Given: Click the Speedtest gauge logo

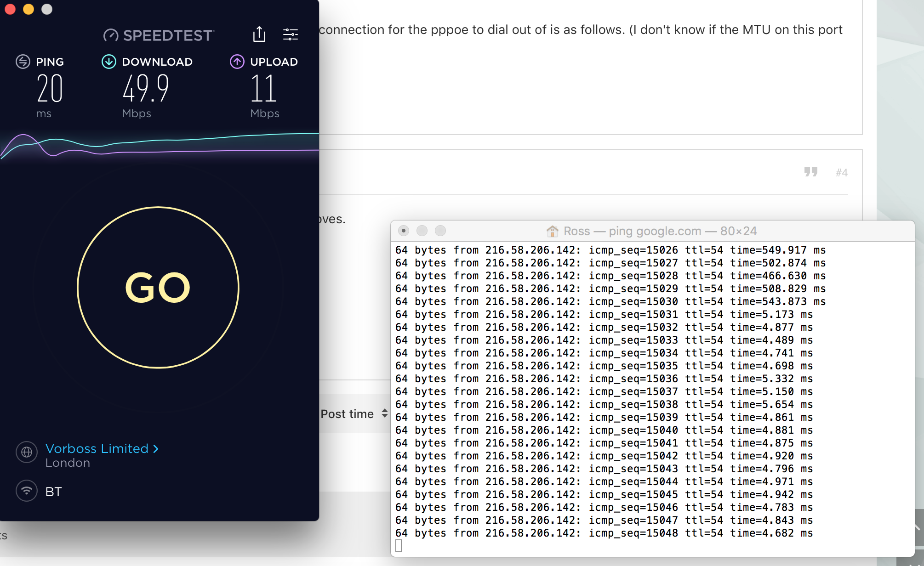Looking at the screenshot, I should (111, 35).
